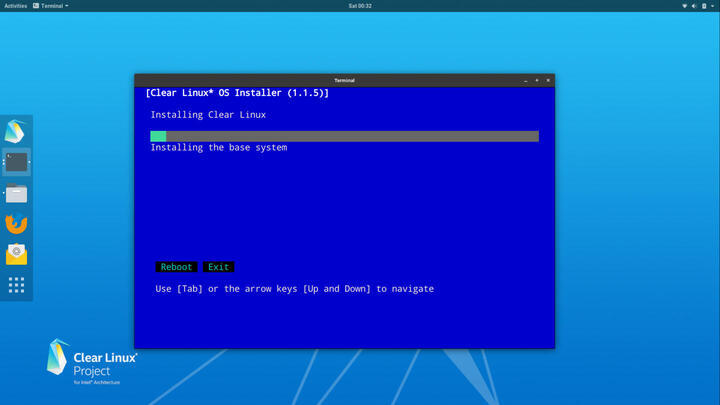This screenshot has width=720, height=405.
Task: Open Activities overview
Action: coord(16,6)
